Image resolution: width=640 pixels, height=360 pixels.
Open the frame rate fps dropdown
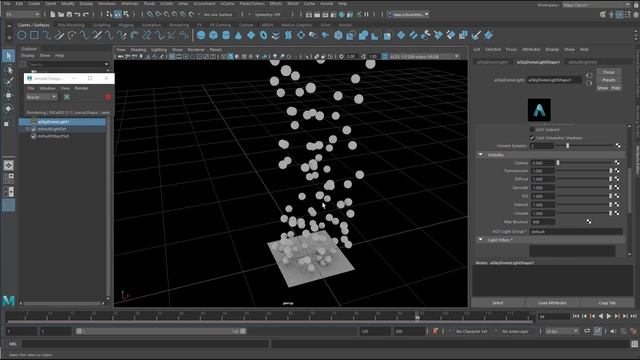(562, 331)
